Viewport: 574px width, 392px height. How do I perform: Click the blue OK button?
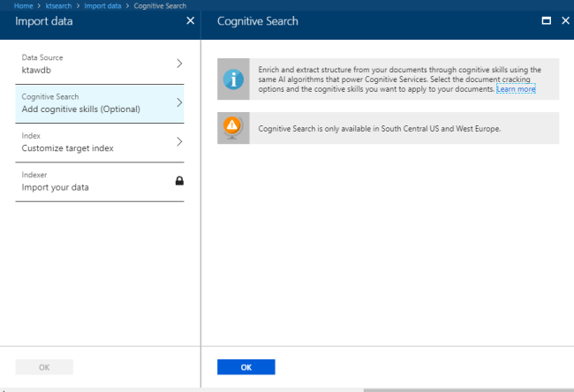click(x=246, y=367)
